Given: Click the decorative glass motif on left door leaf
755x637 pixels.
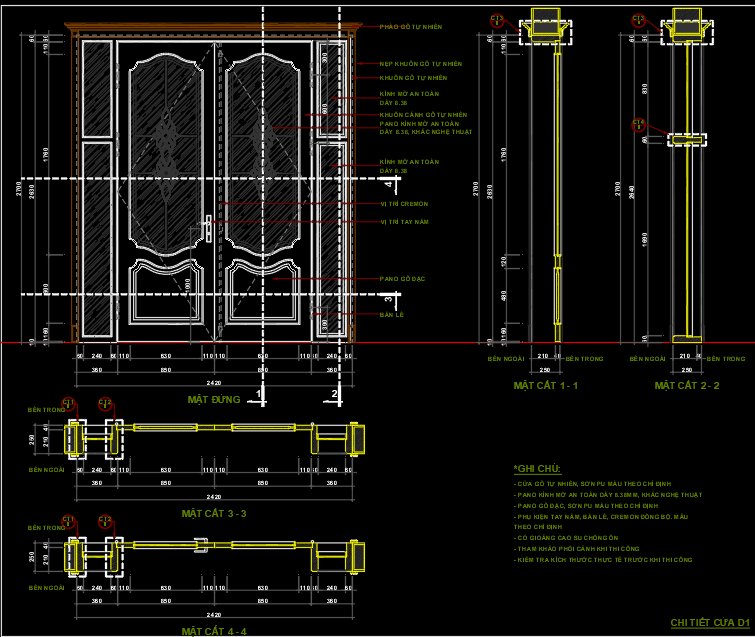Looking at the screenshot, I should click(x=166, y=138).
